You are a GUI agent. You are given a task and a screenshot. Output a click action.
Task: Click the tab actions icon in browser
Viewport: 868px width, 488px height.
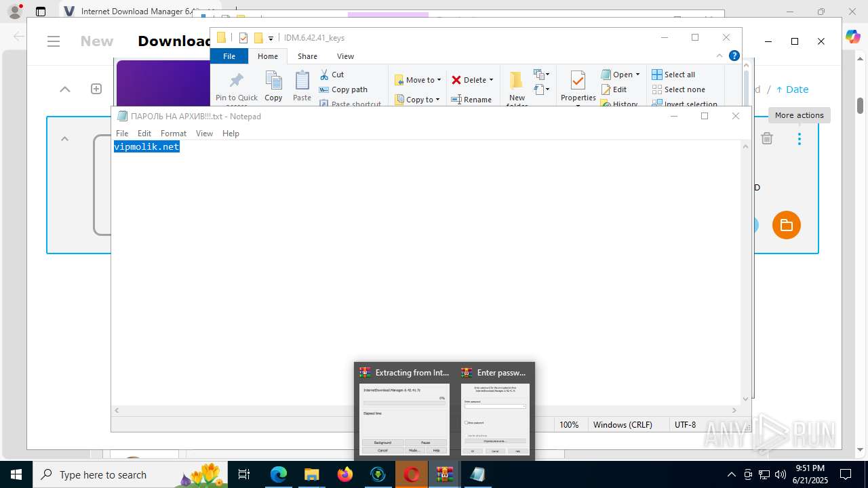tap(41, 12)
